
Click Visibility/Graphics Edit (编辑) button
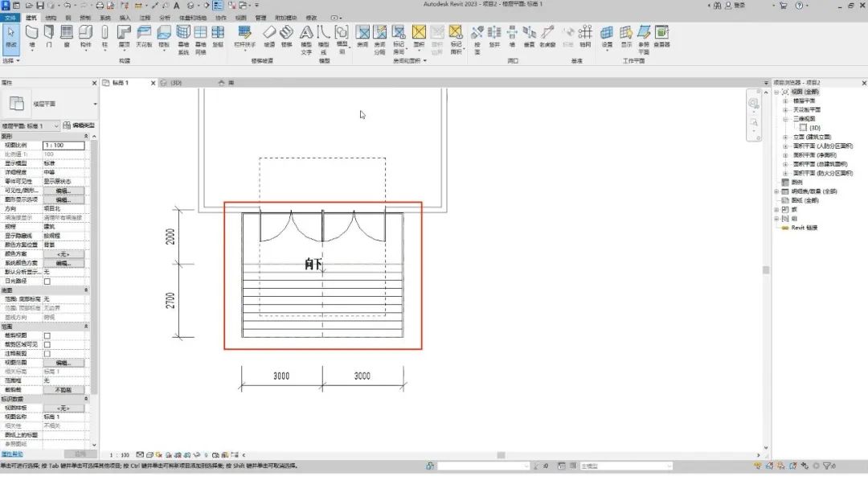tap(63, 191)
